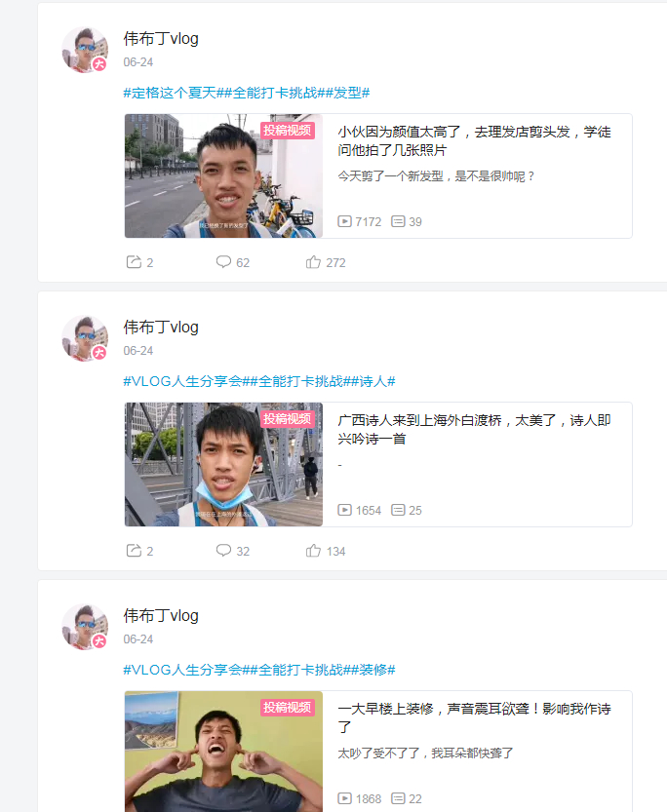Click danmaku count icon showing 22
This screenshot has height=812, width=667.
click(398, 798)
